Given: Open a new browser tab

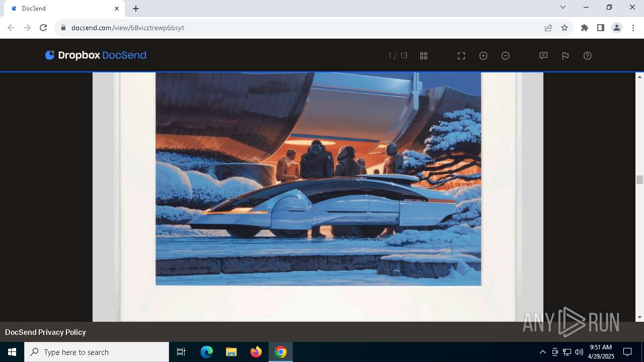Looking at the screenshot, I should click(x=136, y=9).
